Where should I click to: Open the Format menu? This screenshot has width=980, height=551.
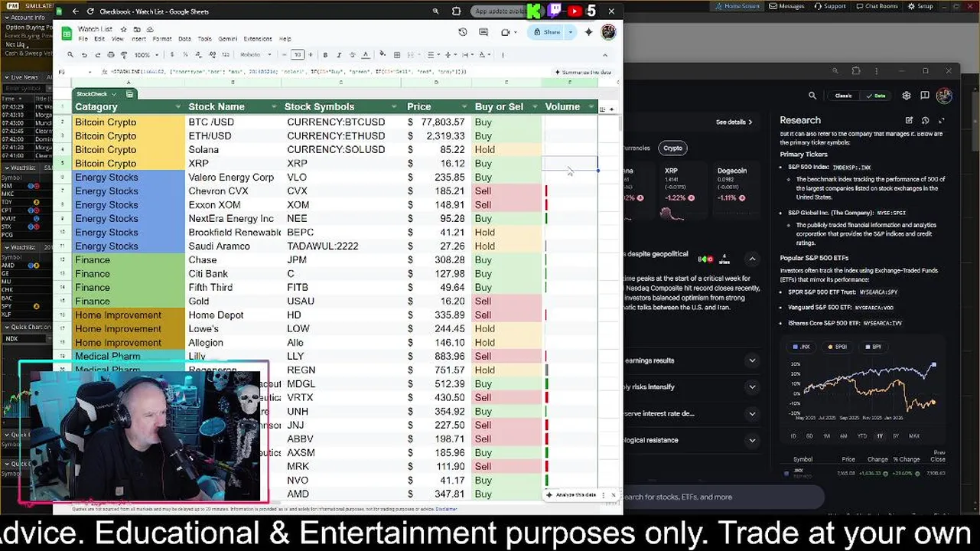click(x=162, y=39)
